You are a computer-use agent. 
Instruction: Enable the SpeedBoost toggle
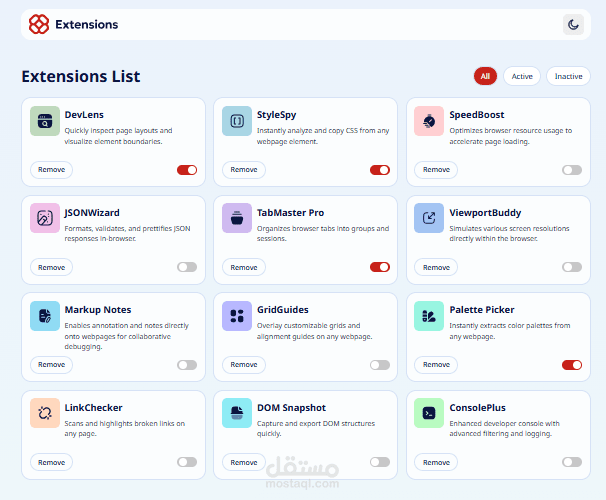tap(572, 170)
